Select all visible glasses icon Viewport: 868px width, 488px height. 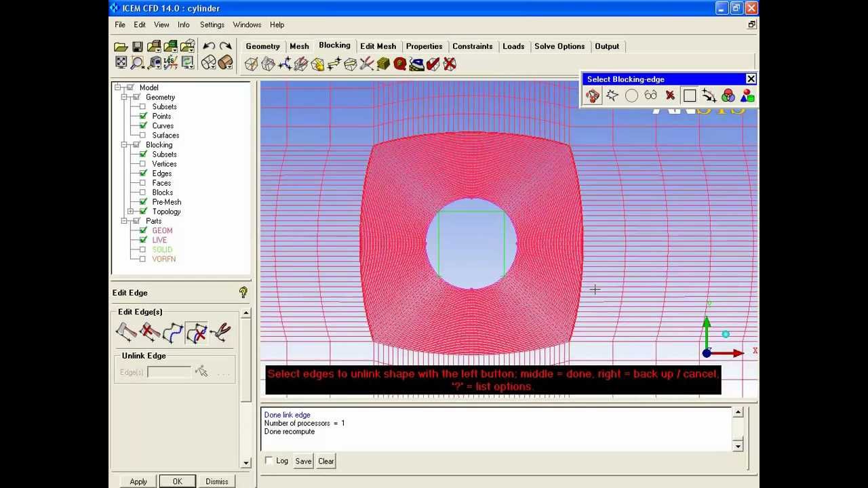pos(651,96)
